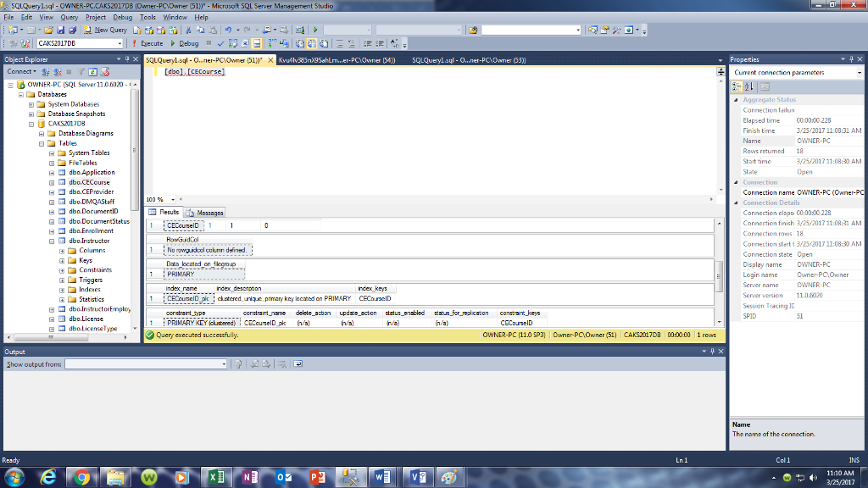
Task: Toggle the IntelliSense Enabled icon
Action: point(256,42)
